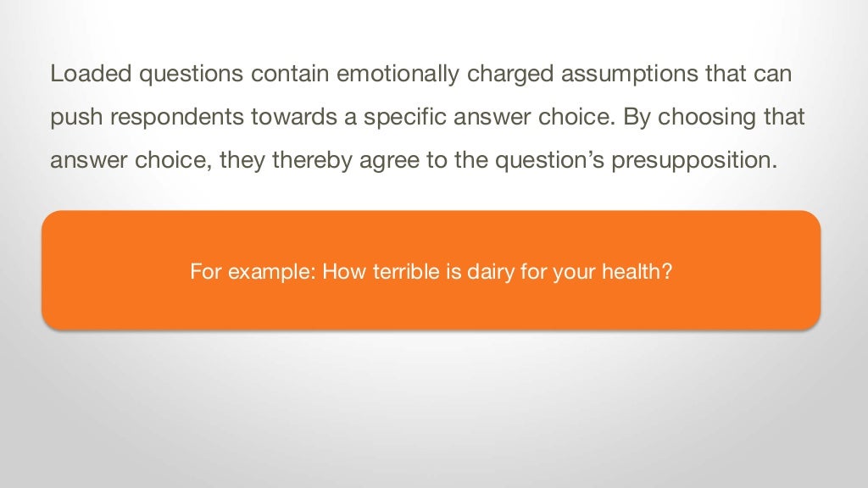Click the word "assumptions" in first line
868x488 pixels.
pos(630,75)
